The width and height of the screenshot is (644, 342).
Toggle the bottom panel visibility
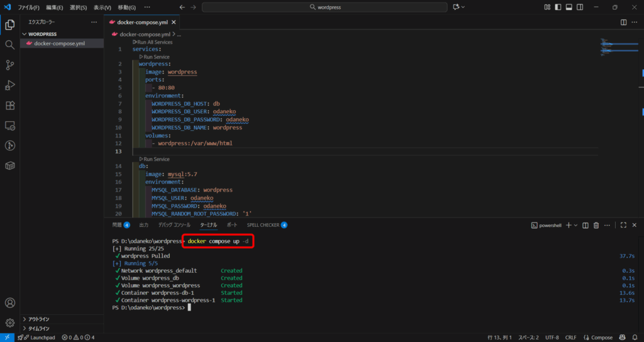569,7
